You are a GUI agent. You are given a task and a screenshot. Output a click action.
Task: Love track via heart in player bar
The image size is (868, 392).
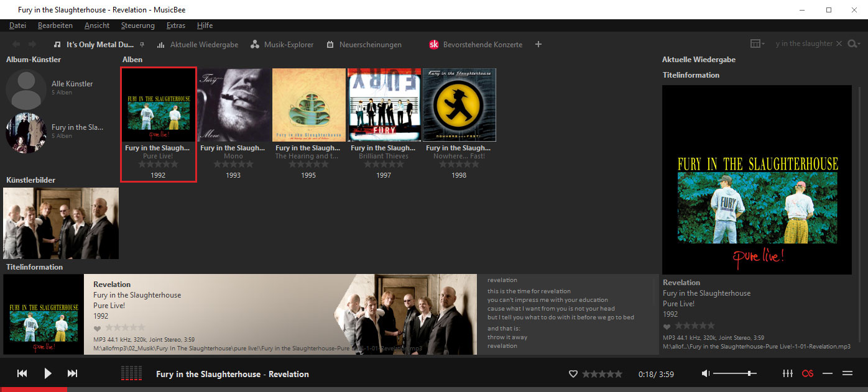(574, 374)
